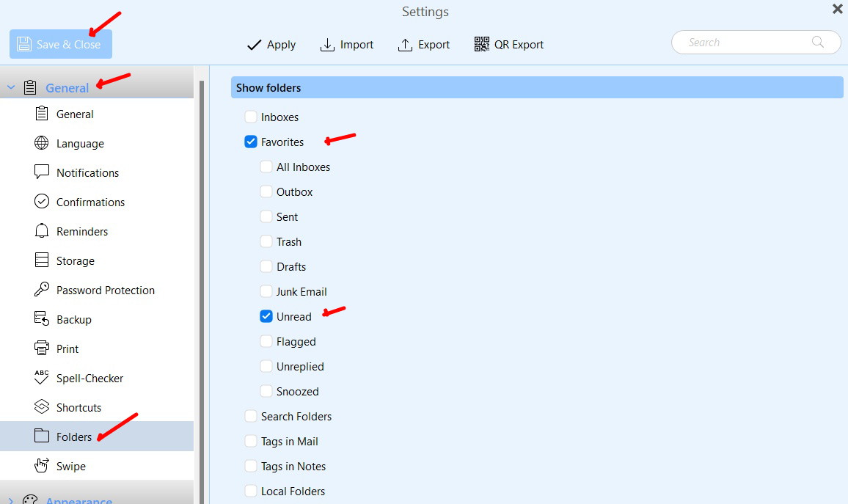Click the Spell-Checker ABC icon

click(42, 377)
